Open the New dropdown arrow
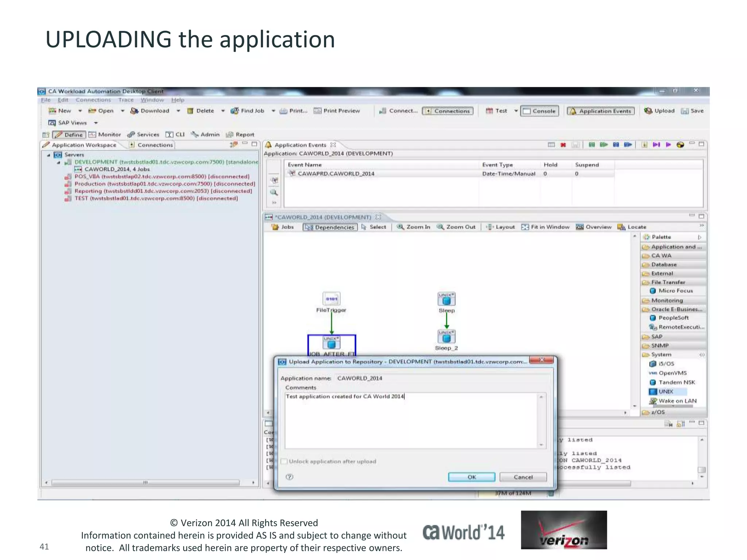 click(80, 111)
